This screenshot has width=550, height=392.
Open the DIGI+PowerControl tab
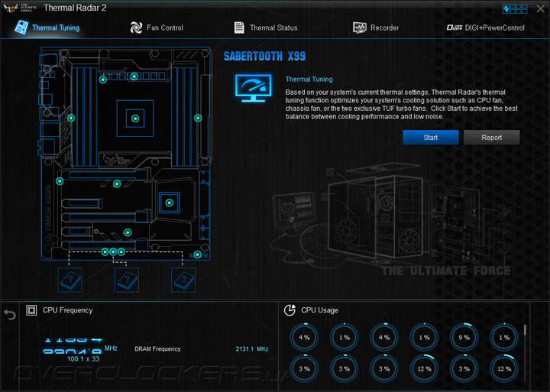point(486,28)
